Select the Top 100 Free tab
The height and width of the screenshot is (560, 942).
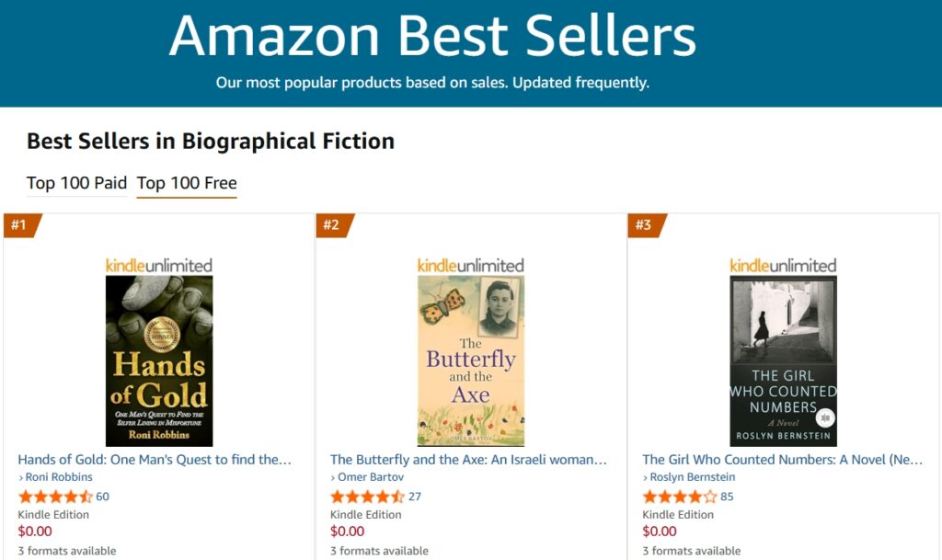pos(187,182)
